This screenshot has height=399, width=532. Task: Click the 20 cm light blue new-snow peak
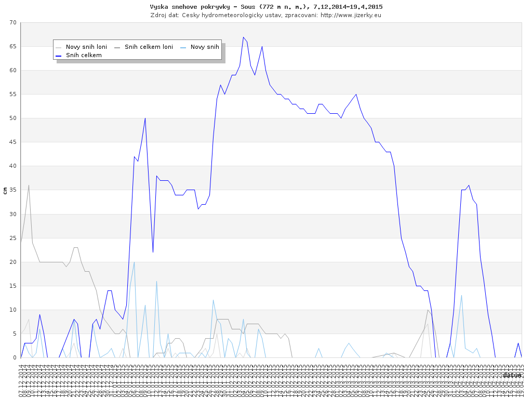[134, 262]
